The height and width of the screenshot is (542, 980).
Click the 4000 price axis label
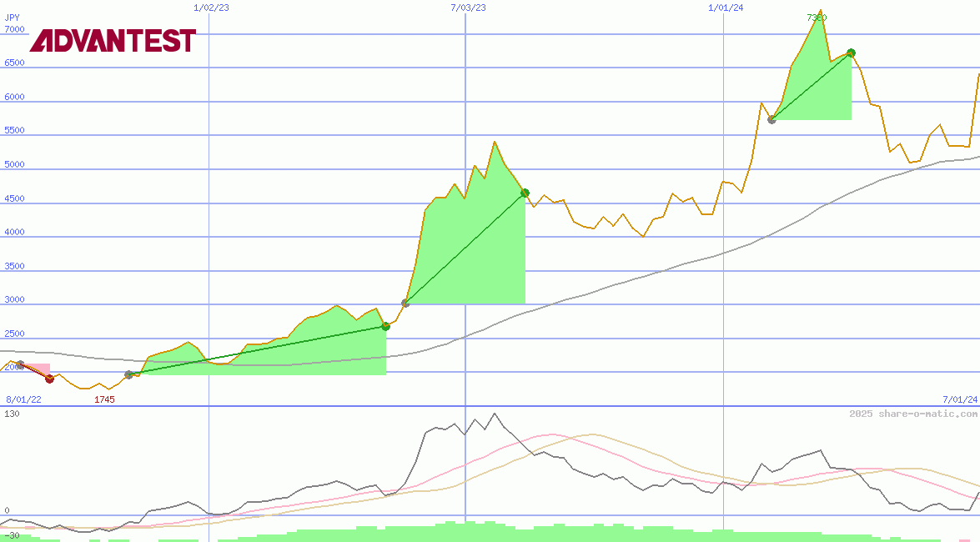[x=14, y=232]
